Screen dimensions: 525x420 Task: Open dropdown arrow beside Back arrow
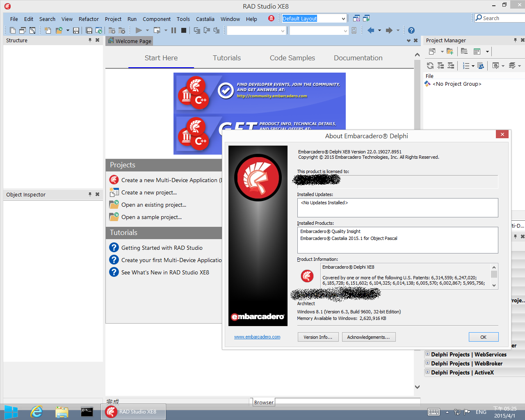[x=379, y=30]
